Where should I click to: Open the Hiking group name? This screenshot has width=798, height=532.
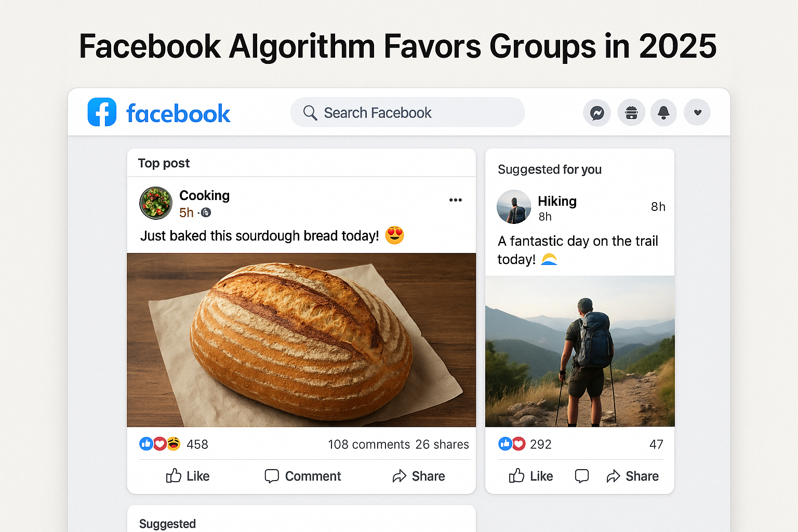click(x=556, y=201)
